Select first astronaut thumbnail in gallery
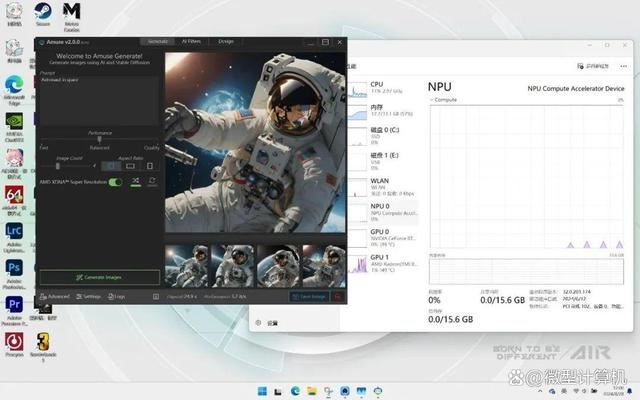This screenshot has width=640, height=400. point(187,265)
